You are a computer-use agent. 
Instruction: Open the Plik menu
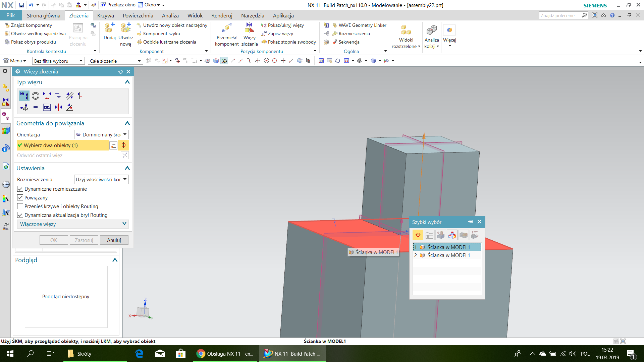(11, 15)
